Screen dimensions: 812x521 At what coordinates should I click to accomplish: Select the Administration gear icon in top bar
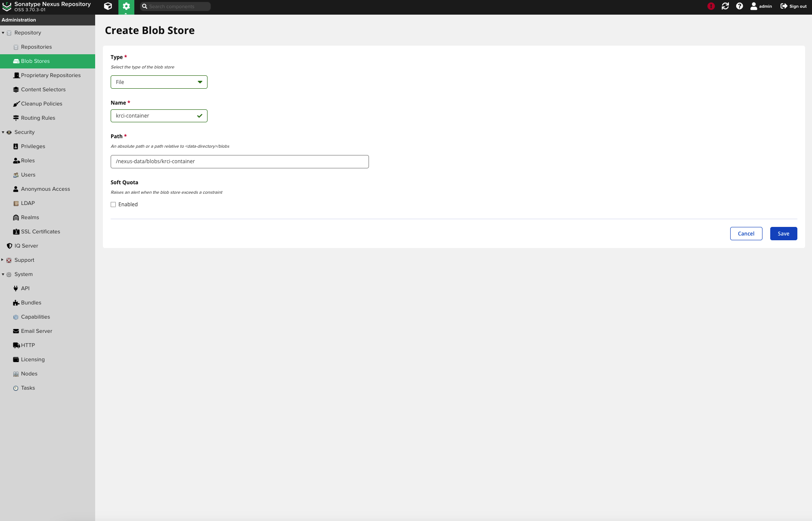126,6
